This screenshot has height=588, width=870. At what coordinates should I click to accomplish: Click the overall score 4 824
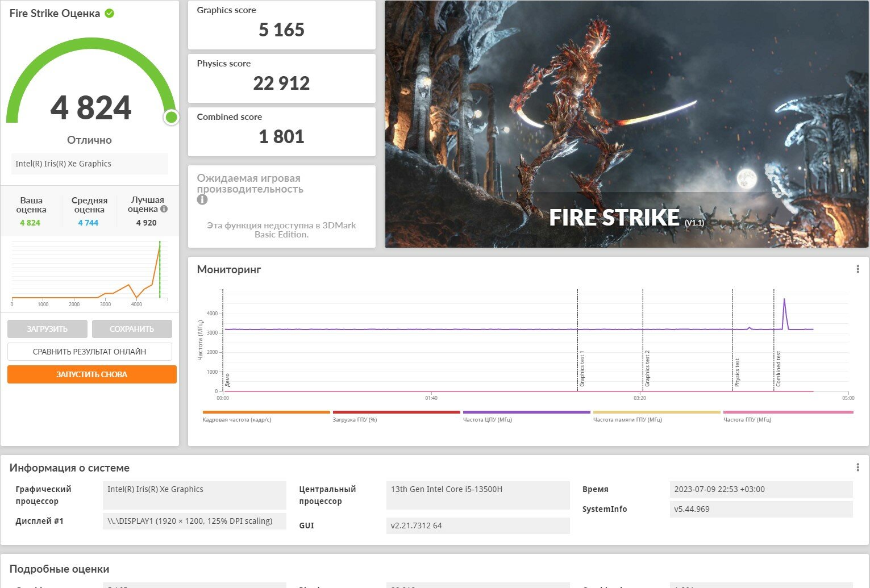(x=91, y=107)
